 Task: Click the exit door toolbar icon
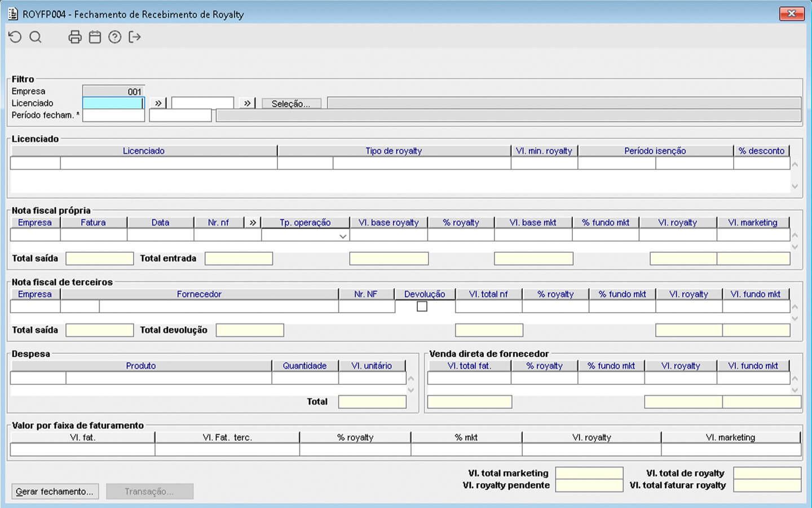point(135,37)
